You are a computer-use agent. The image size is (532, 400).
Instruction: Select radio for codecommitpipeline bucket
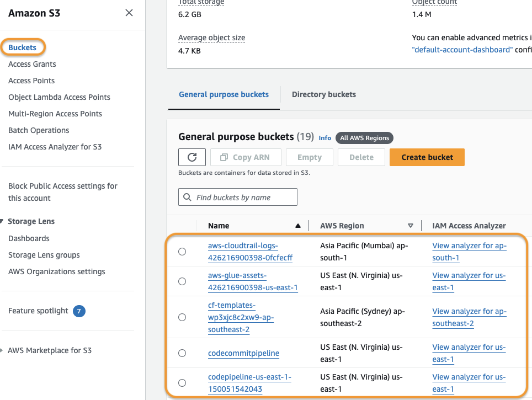pos(182,353)
